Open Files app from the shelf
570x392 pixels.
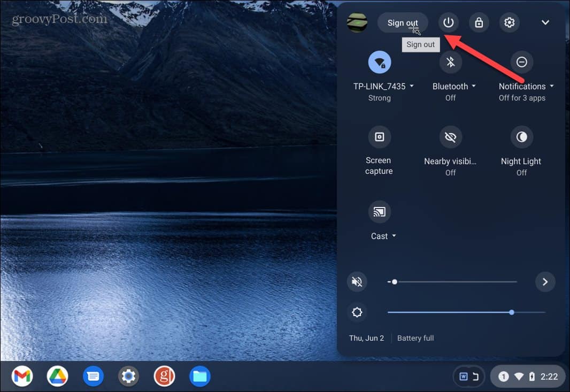point(199,376)
